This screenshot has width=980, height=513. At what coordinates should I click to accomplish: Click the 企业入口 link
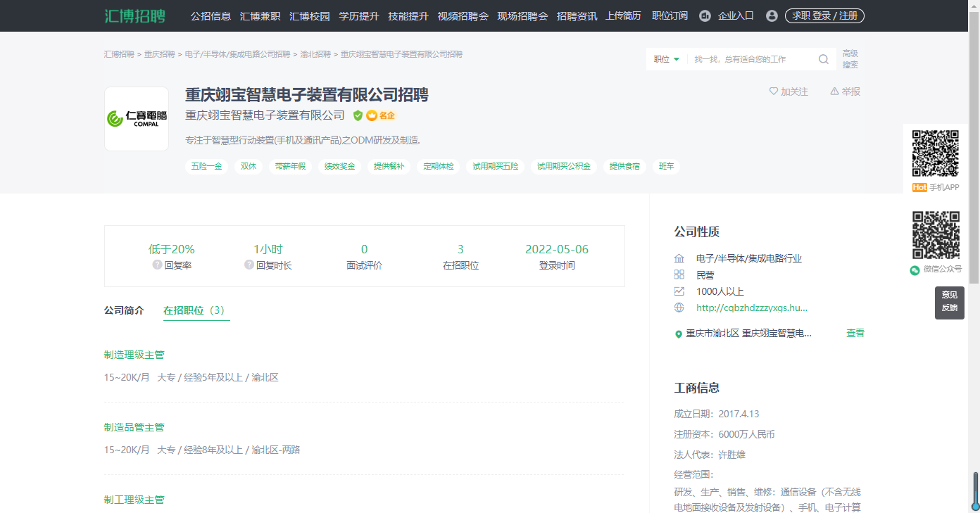pos(736,15)
